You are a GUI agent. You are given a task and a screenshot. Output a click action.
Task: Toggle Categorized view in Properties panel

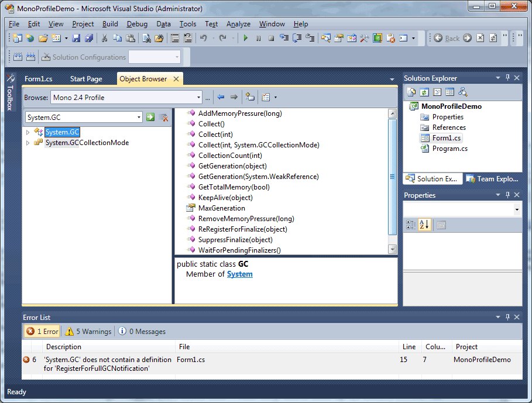[x=411, y=225]
